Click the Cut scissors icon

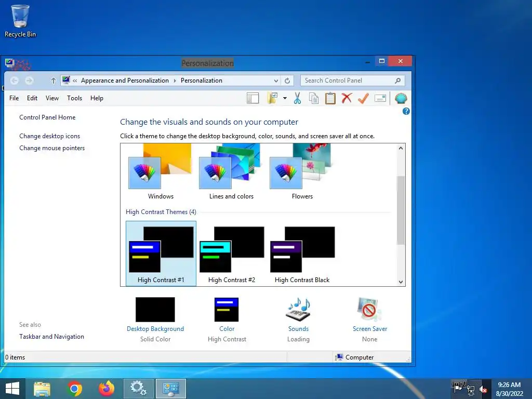click(x=298, y=98)
